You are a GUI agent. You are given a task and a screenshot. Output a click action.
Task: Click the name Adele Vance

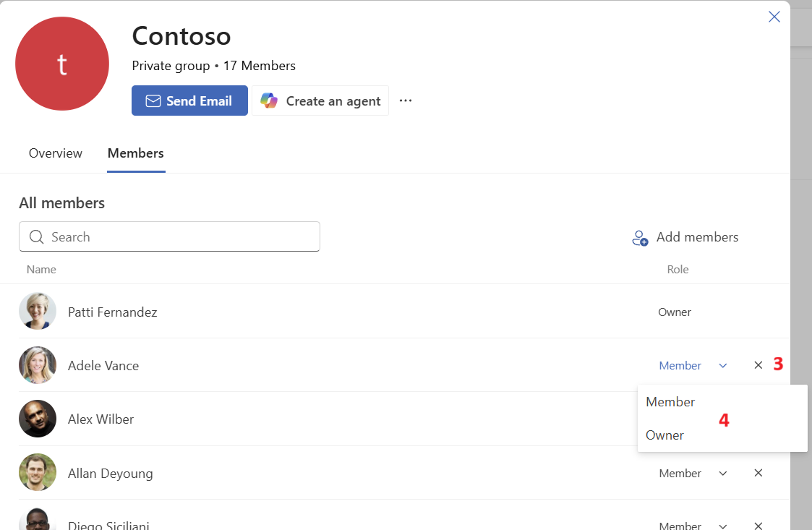click(103, 366)
